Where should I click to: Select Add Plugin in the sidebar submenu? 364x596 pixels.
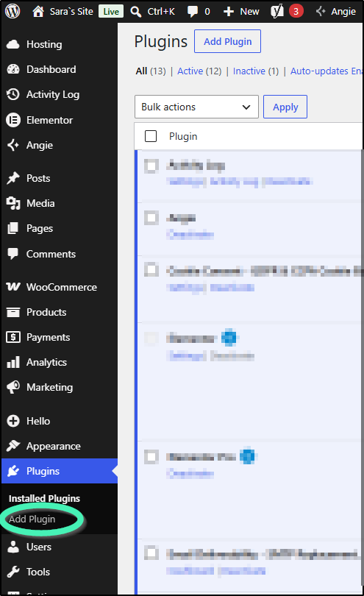32,519
